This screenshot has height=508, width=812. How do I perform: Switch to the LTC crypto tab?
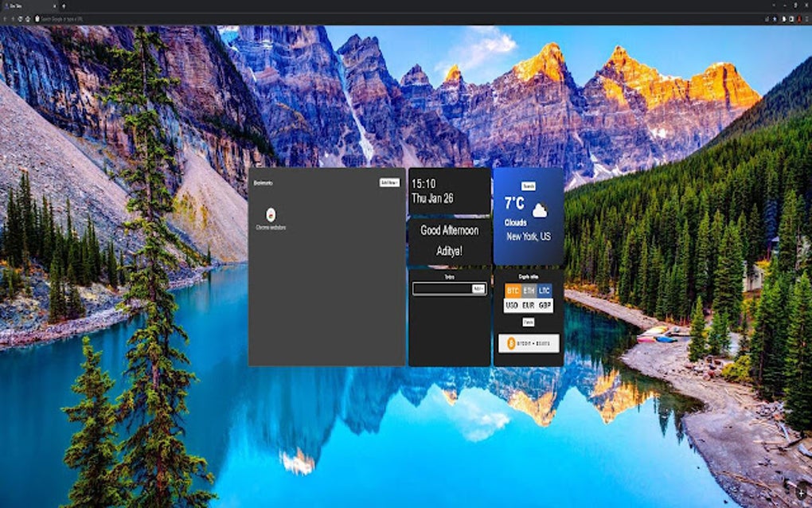click(x=545, y=290)
